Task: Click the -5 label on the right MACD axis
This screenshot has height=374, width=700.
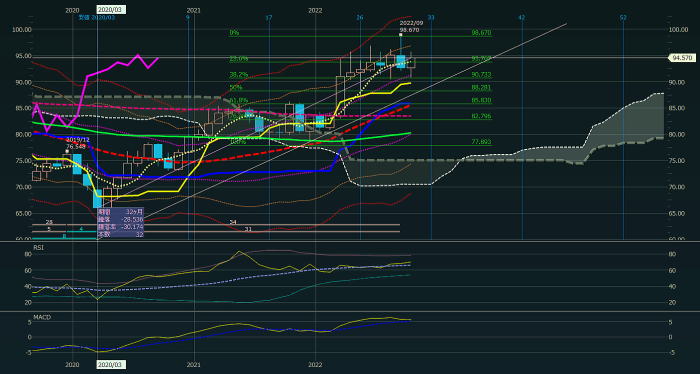Action: 672,352
